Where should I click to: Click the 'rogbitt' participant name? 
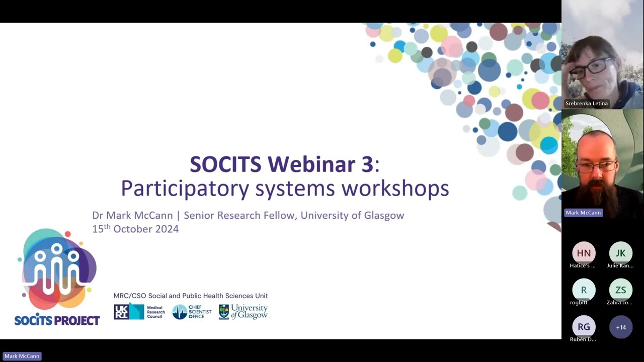pos(579,303)
